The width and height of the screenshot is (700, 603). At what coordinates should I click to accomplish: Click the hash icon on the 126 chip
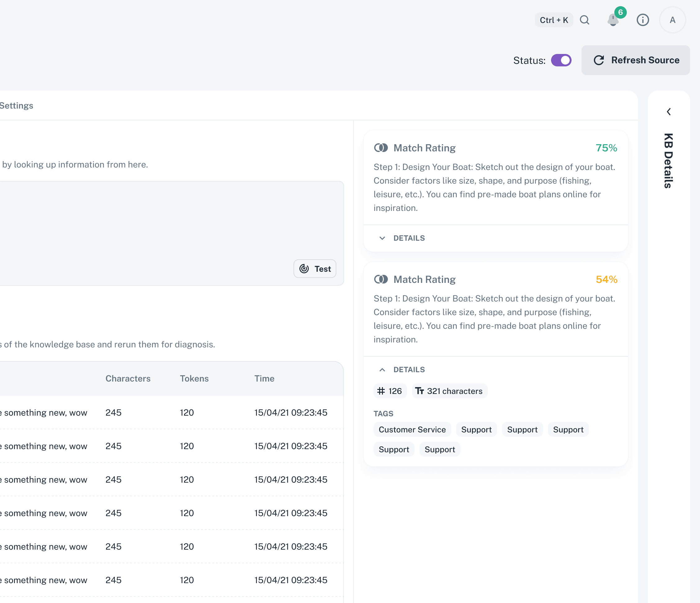(381, 391)
